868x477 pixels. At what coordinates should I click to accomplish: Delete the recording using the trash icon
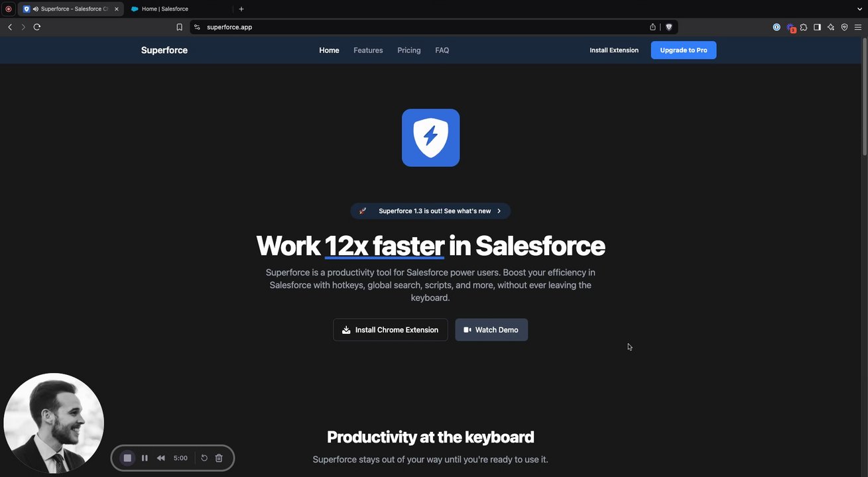(x=219, y=458)
